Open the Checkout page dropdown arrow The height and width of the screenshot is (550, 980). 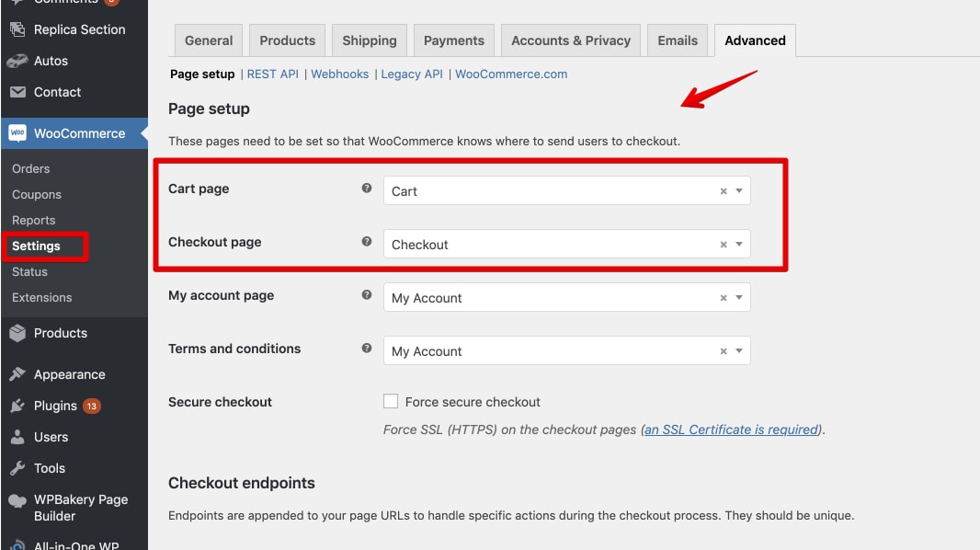[x=739, y=244]
